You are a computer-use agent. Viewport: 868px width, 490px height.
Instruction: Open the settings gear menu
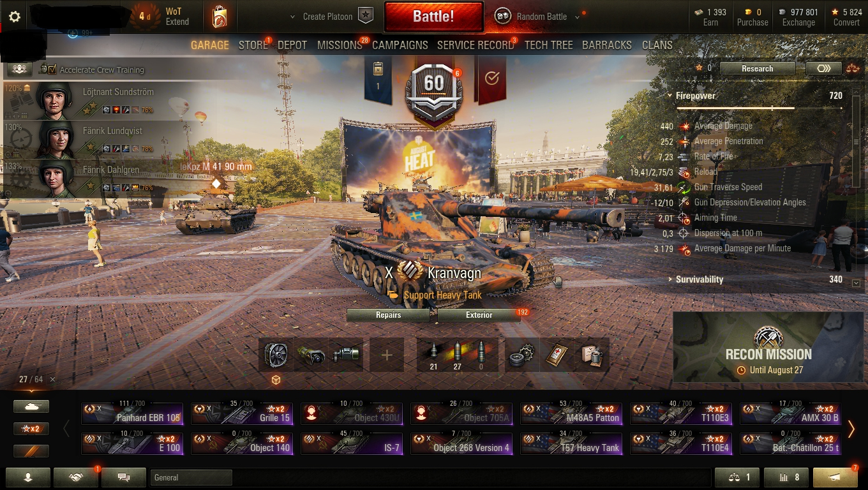point(15,17)
